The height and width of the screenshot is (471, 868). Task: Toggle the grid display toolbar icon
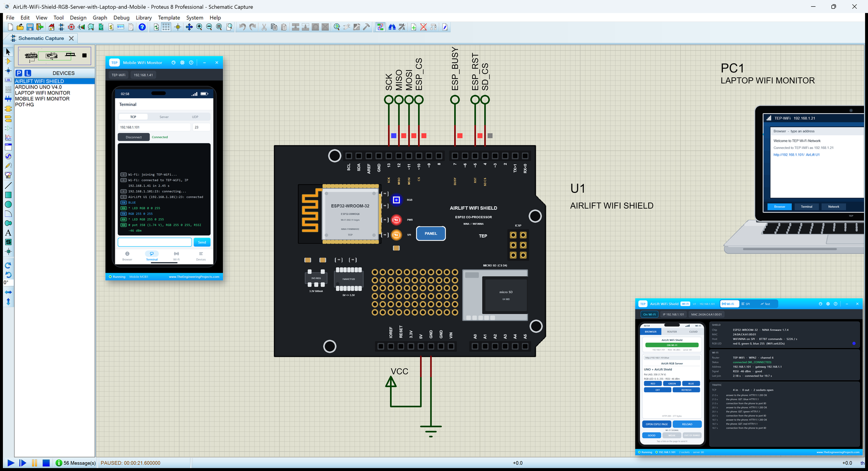pos(166,27)
